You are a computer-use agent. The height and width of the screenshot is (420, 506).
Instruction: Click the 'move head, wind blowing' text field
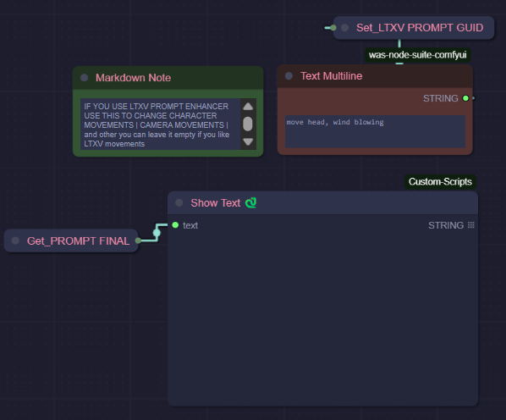(375, 131)
